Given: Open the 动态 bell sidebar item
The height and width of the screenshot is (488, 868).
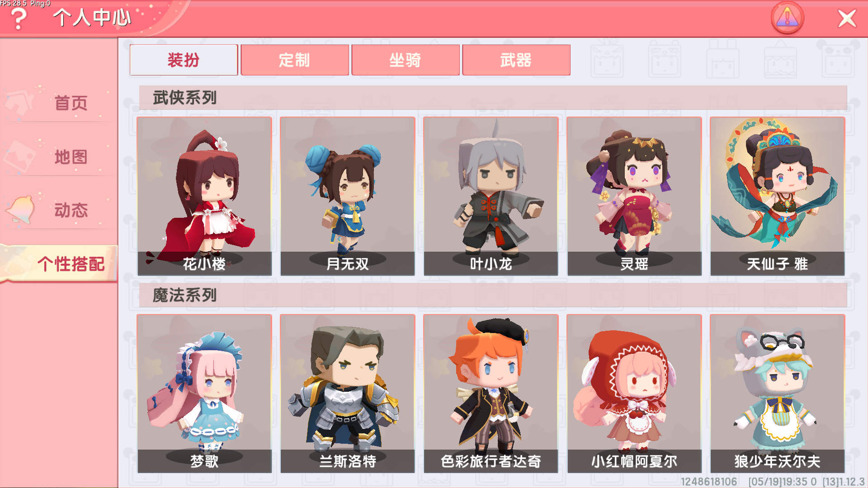Looking at the screenshot, I should (59, 211).
